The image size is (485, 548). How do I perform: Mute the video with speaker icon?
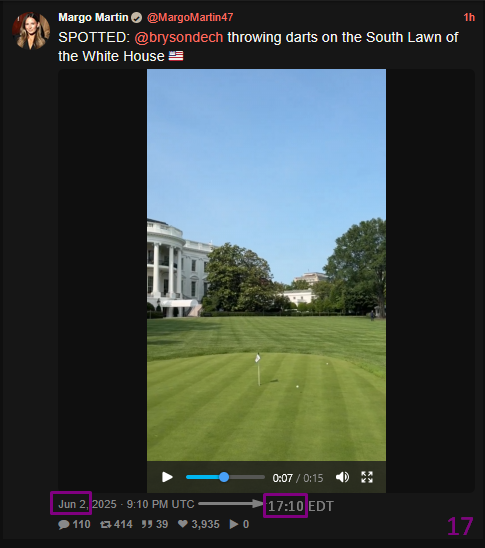[342, 477]
